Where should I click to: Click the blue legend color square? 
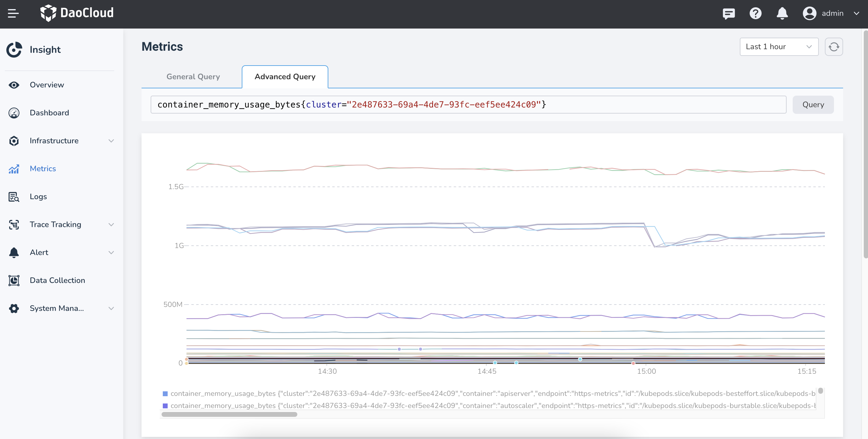point(166,393)
